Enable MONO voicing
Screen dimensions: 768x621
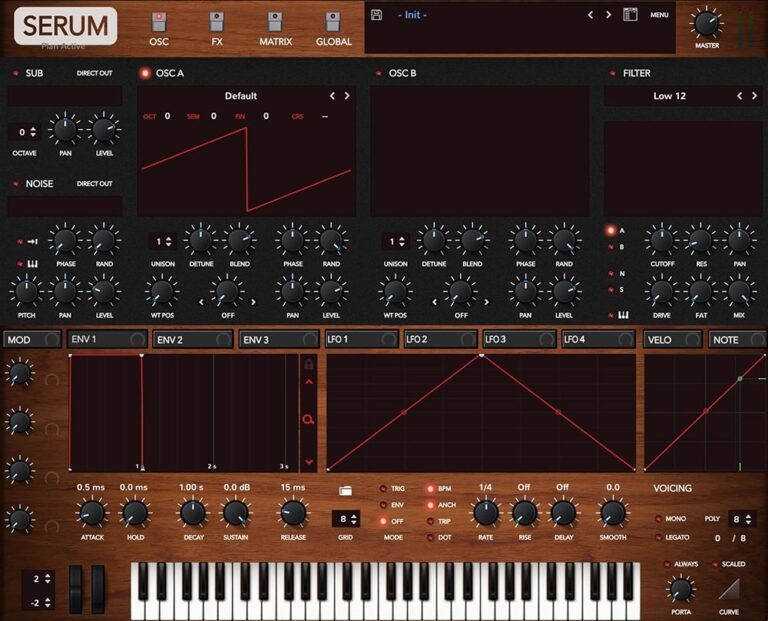(658, 519)
